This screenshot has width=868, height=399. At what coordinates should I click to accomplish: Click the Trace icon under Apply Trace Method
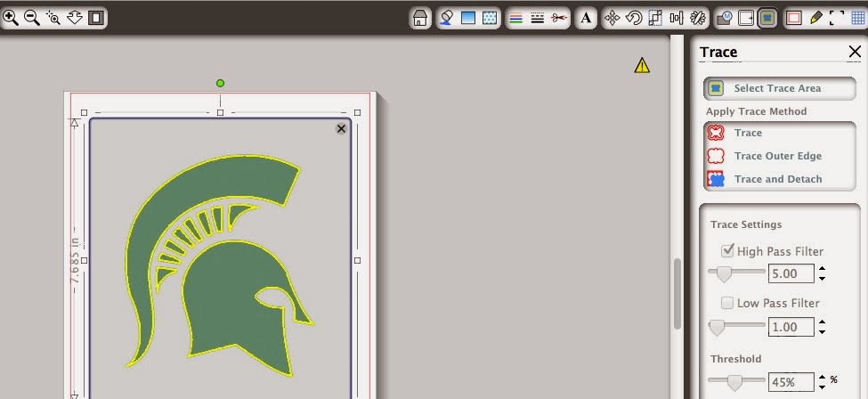716,133
